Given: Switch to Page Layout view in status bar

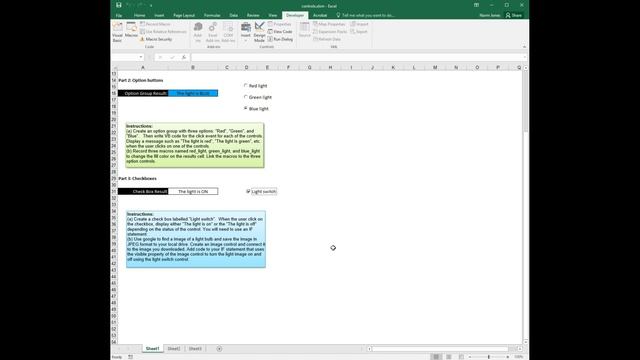Looking at the screenshot, I should click(x=449, y=357).
